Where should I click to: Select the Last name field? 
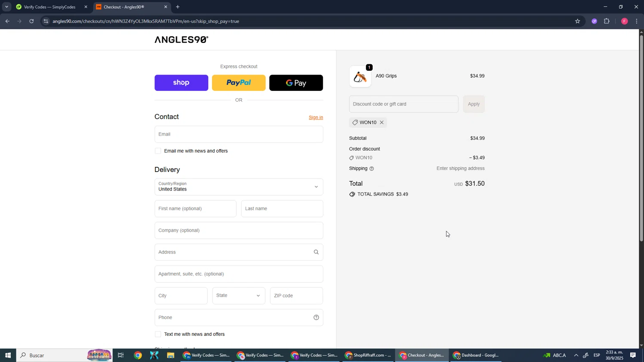tap(282, 208)
